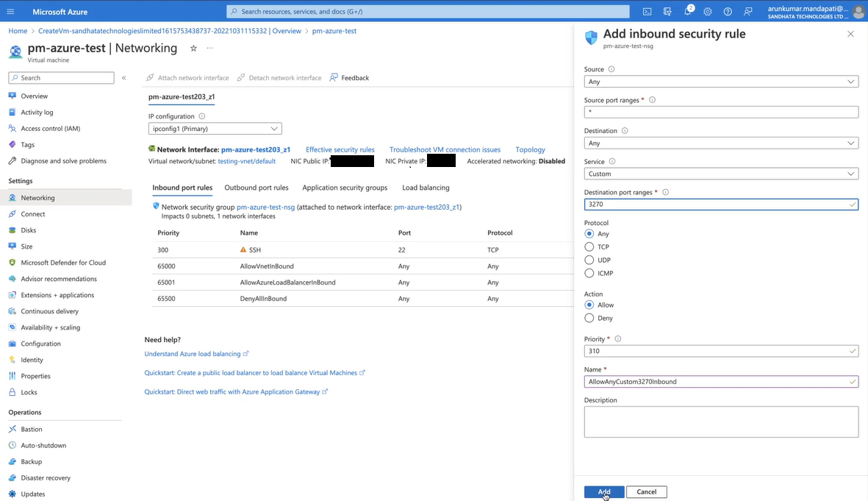Open Cloud Shell icon in top bar
The image size is (868, 501).
tap(647, 12)
